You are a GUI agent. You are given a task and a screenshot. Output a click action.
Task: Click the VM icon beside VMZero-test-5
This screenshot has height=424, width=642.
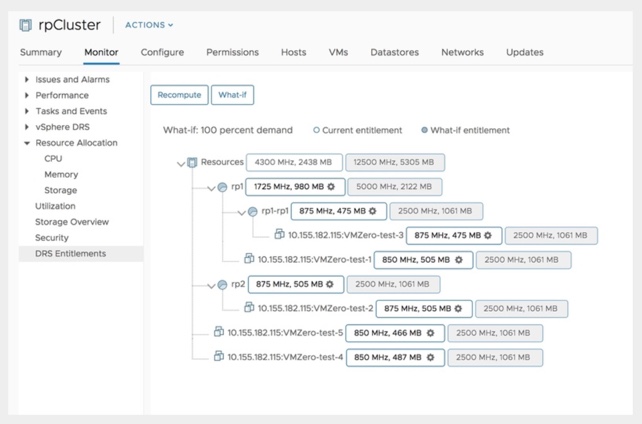[219, 332]
